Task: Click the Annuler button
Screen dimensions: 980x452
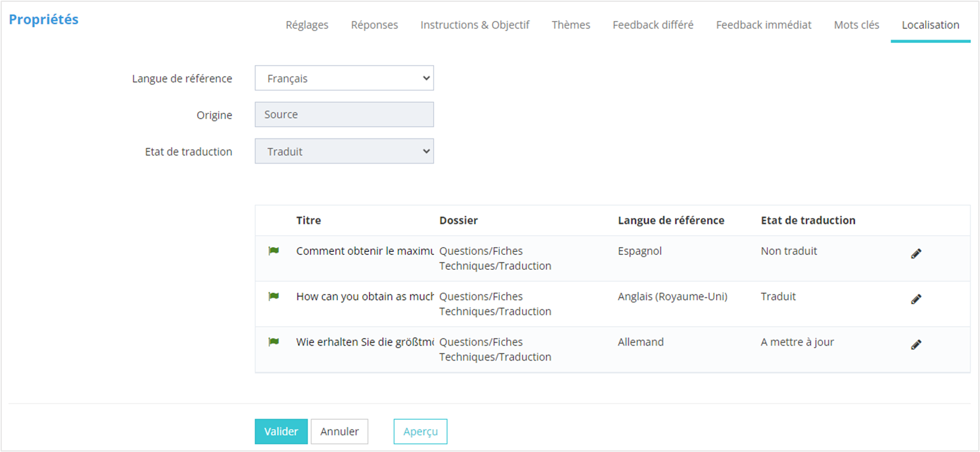Action: coord(339,432)
